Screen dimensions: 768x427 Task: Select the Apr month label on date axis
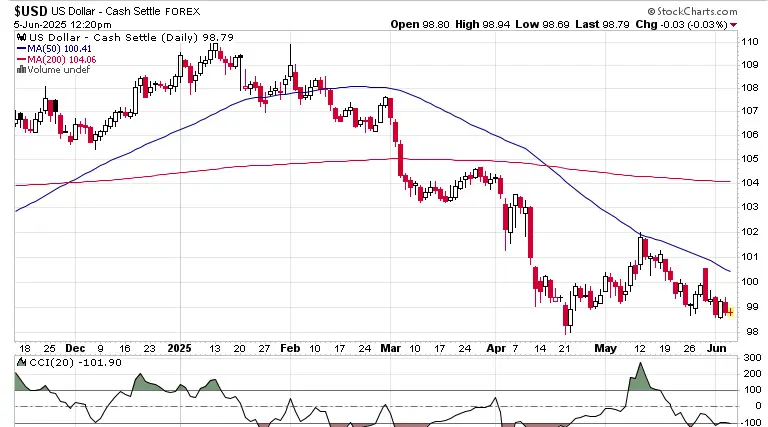(x=496, y=348)
